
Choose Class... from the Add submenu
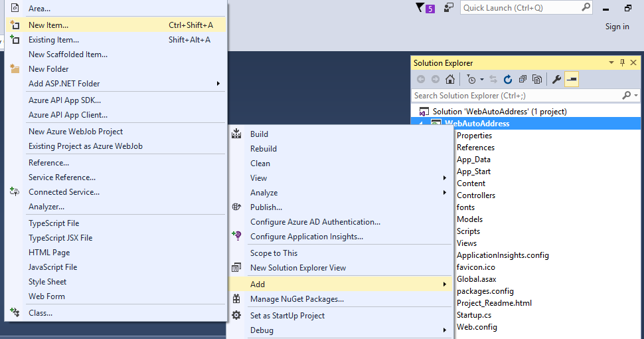[40, 313]
